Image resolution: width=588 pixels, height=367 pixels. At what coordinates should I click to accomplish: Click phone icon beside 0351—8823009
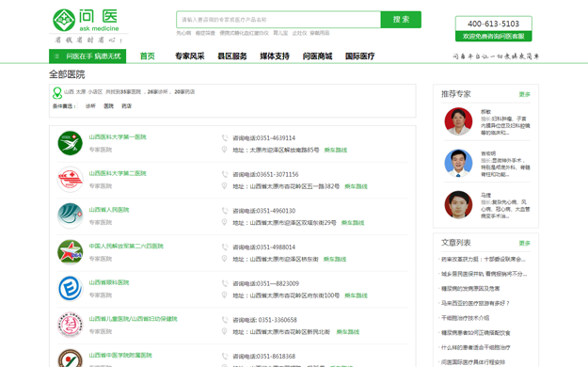point(225,283)
